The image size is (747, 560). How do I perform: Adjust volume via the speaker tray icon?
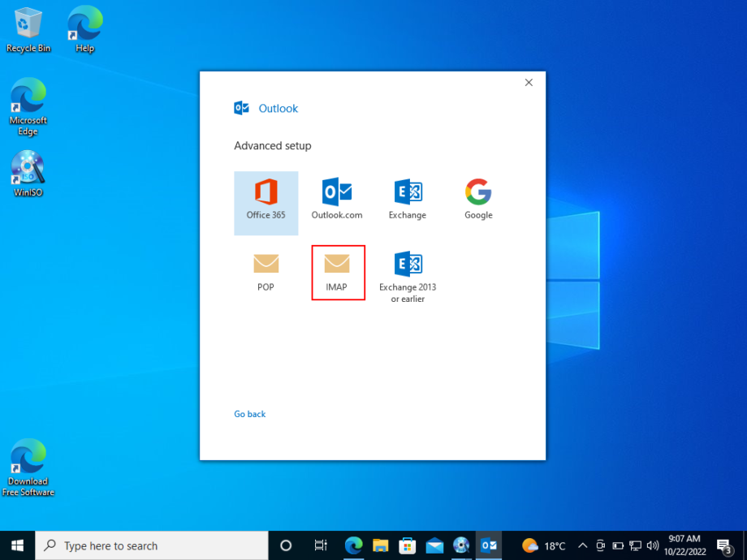click(x=653, y=545)
